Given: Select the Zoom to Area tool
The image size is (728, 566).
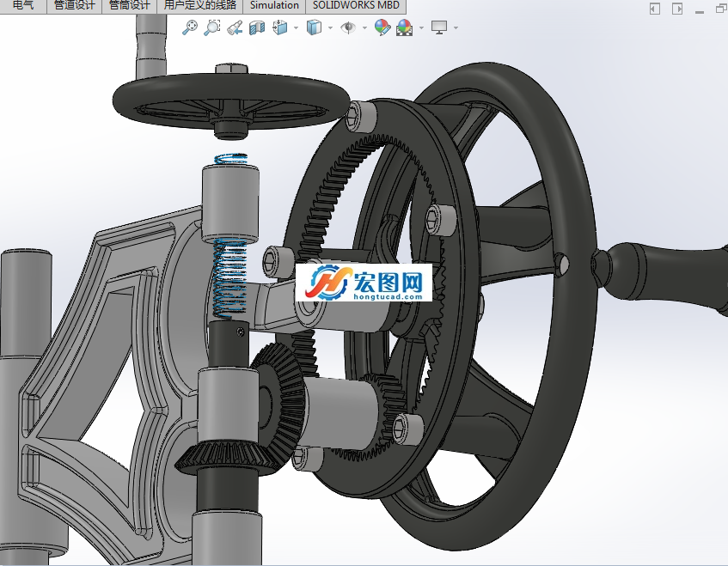Looking at the screenshot, I should click(212, 27).
